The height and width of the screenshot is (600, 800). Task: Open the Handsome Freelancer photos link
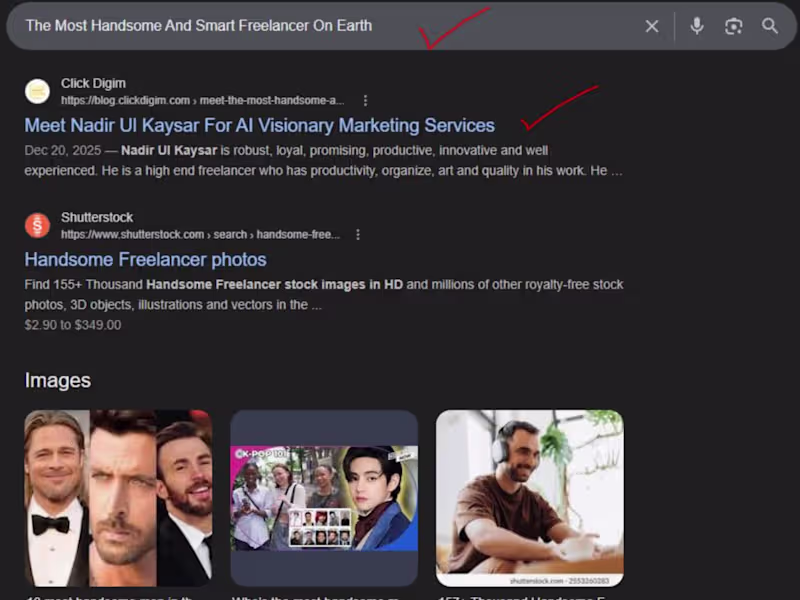click(145, 260)
